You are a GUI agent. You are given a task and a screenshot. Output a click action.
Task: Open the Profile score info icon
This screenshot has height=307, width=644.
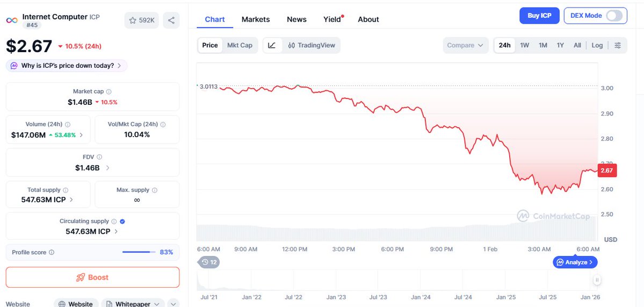pyautogui.click(x=52, y=252)
